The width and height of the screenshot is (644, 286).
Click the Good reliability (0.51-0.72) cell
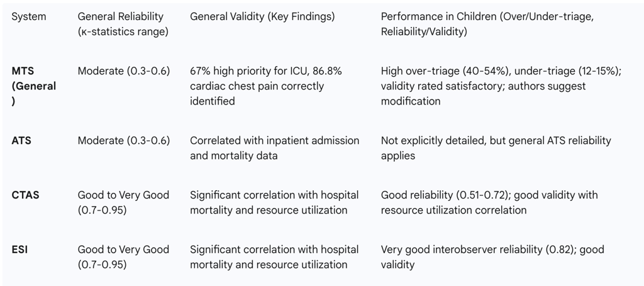pos(489,202)
